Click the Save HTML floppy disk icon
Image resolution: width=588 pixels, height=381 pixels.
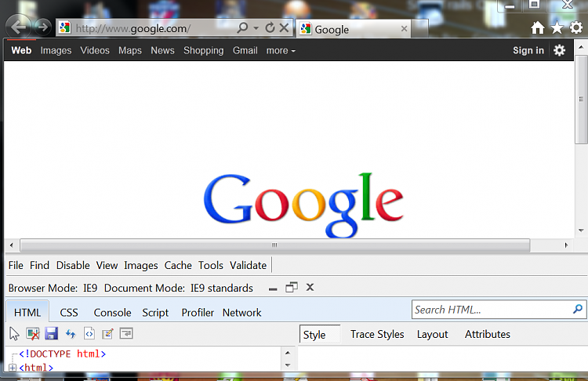click(52, 333)
